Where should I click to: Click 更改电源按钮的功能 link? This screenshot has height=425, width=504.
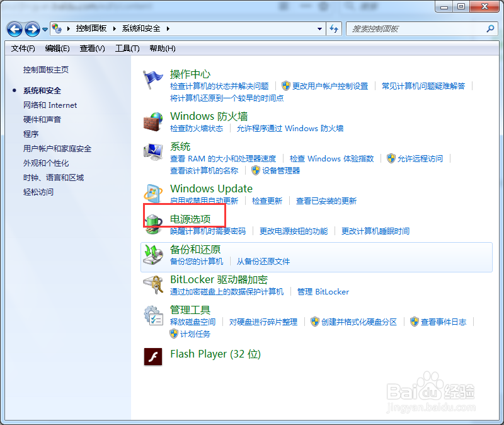[x=294, y=231]
